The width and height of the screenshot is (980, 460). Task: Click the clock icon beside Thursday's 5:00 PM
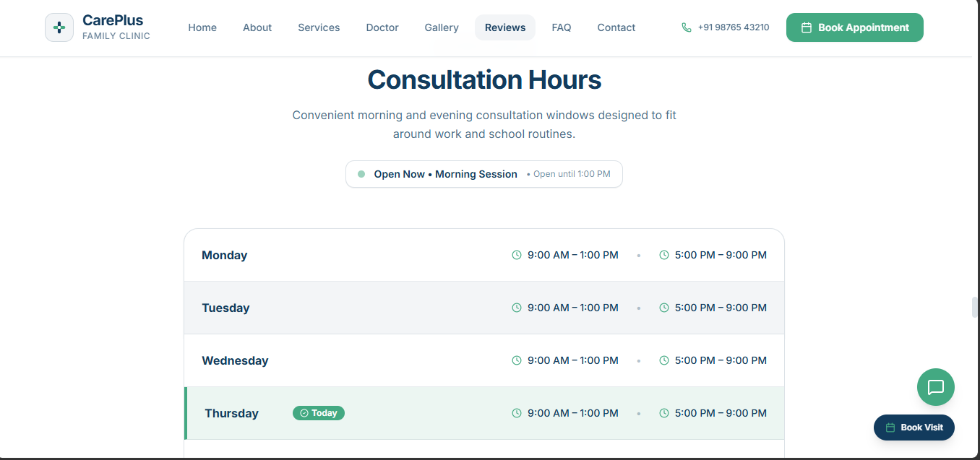664,413
